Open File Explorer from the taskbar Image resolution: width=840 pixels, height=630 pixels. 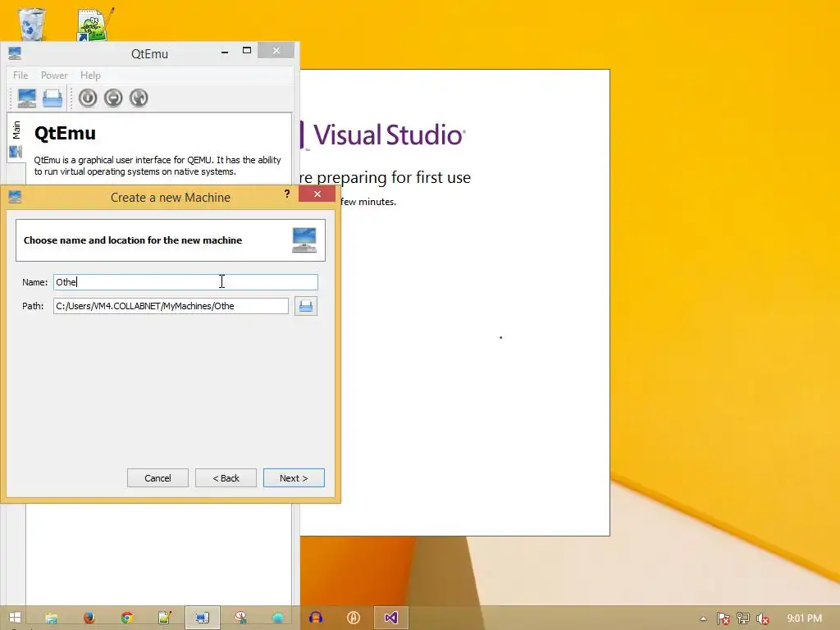(52, 619)
